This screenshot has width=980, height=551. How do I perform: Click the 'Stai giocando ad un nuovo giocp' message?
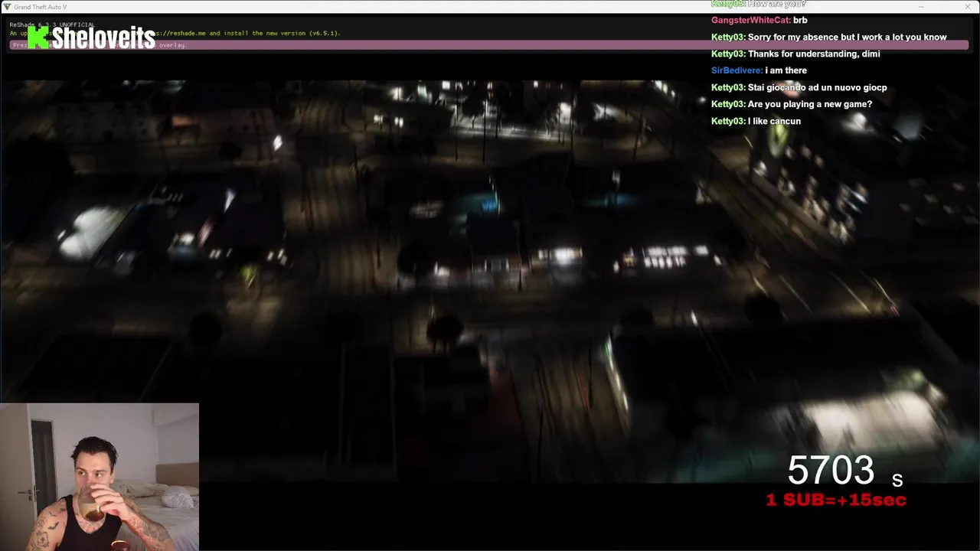click(799, 87)
